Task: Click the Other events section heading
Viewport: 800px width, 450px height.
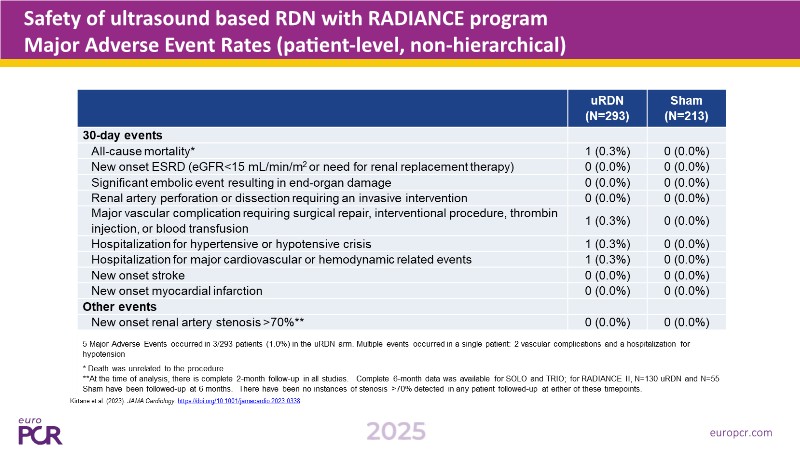Action: coord(120,306)
